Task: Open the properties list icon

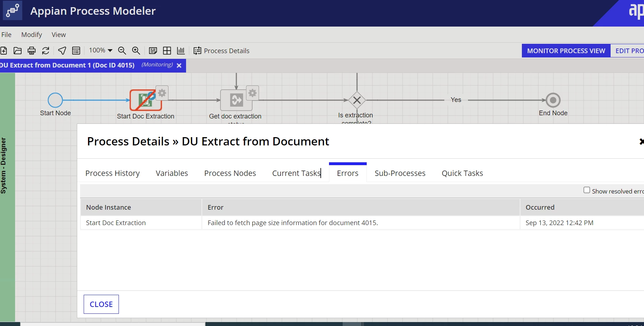Action: point(76,51)
